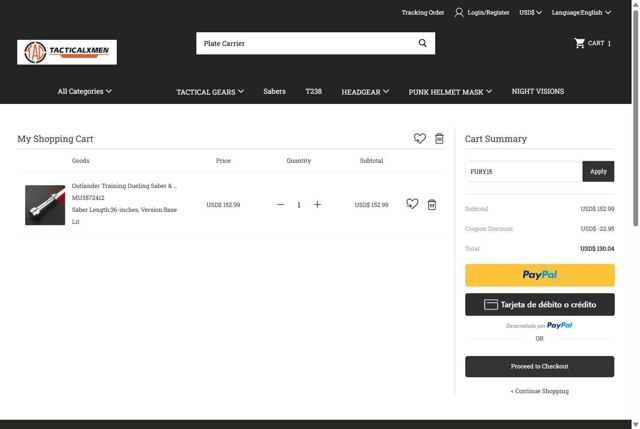Click the Total USD$ 130.04 value
Screen dimensions: 640x429
click(x=597, y=249)
